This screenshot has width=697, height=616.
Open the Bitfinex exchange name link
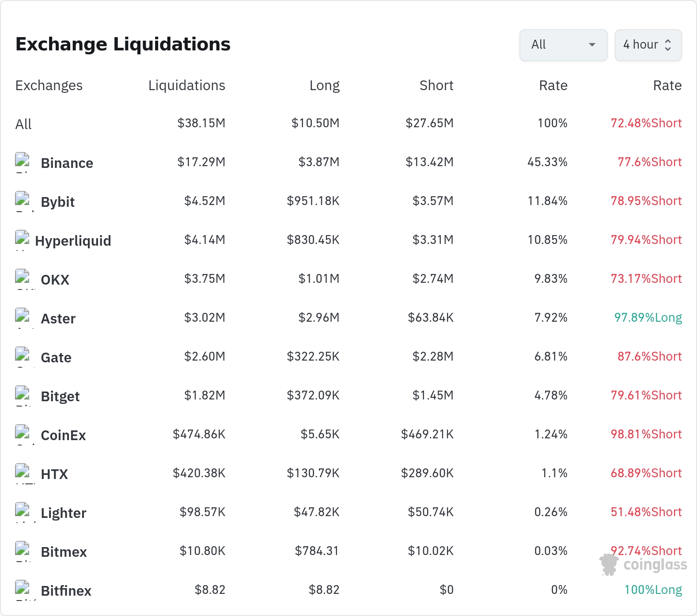[66, 591]
